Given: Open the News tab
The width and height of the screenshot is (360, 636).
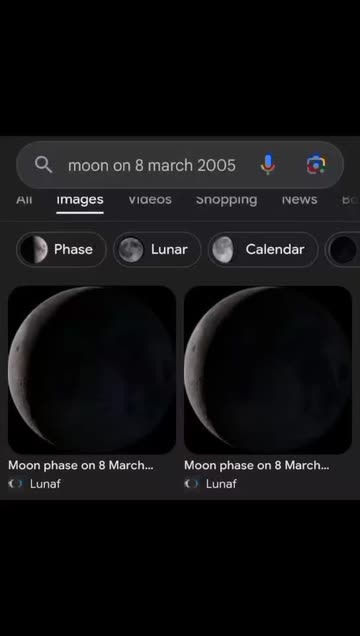Looking at the screenshot, I should click(x=299, y=200).
